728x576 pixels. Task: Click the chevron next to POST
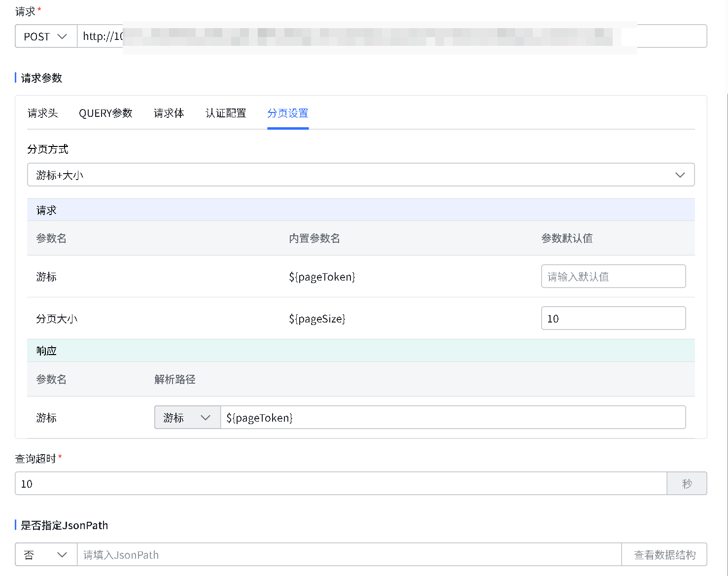(62, 36)
